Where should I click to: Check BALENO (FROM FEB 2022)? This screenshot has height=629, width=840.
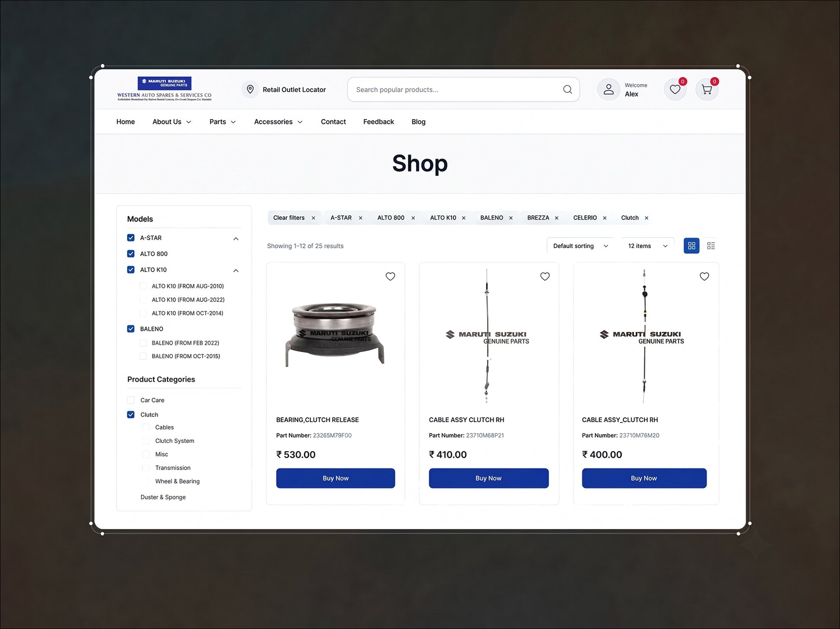click(143, 343)
